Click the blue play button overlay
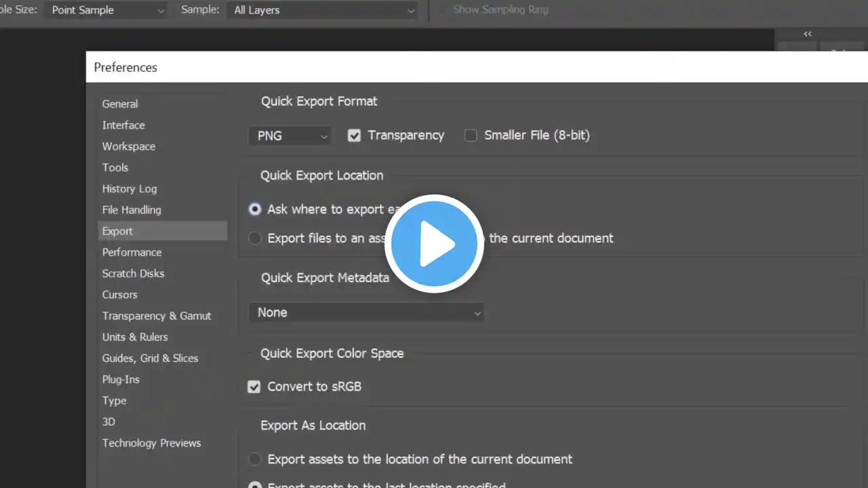The image size is (868, 488). (434, 244)
